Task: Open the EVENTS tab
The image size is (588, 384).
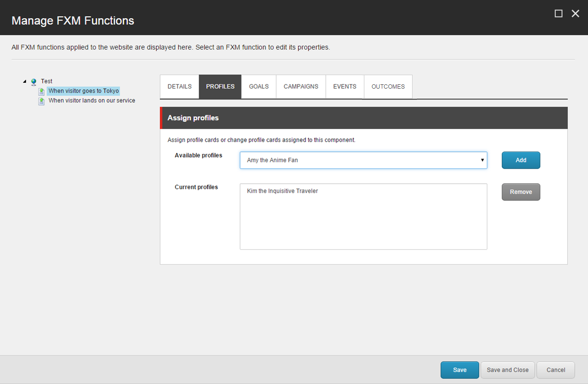Action: pyautogui.click(x=345, y=86)
